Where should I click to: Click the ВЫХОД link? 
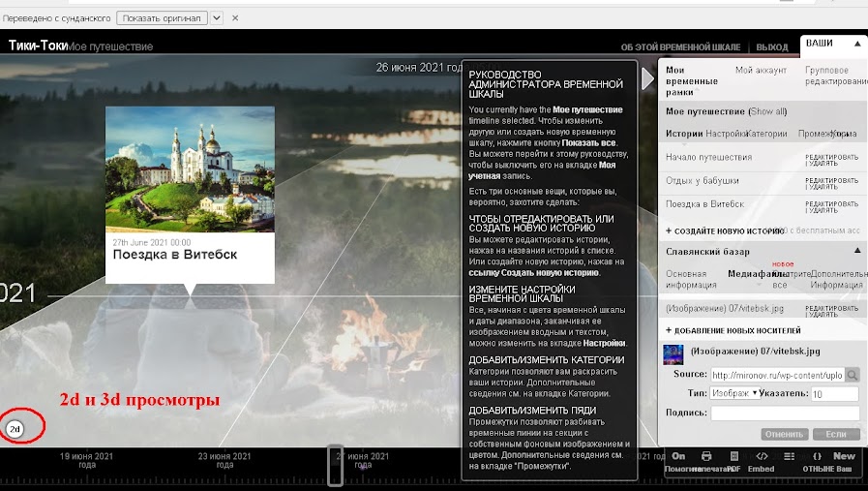tap(771, 47)
